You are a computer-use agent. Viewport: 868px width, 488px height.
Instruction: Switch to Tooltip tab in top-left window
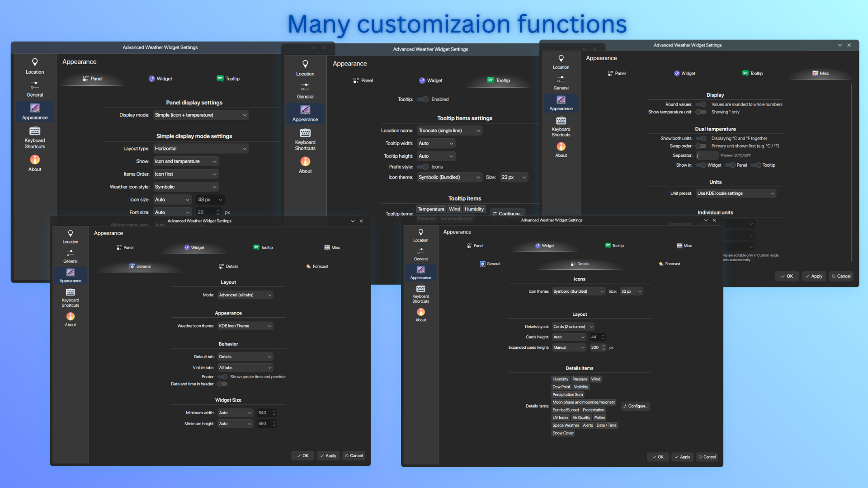tap(228, 79)
